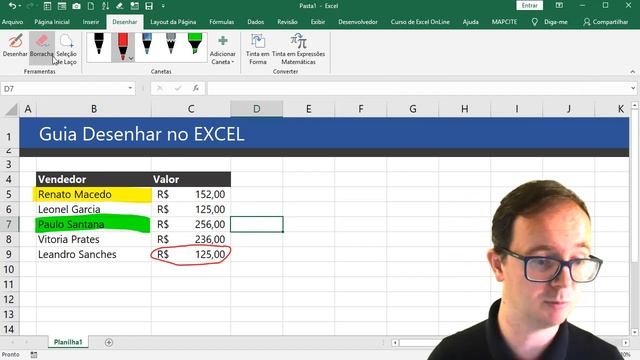Switch to the Dados tab
Screen dimensions: 640x360
256,22
